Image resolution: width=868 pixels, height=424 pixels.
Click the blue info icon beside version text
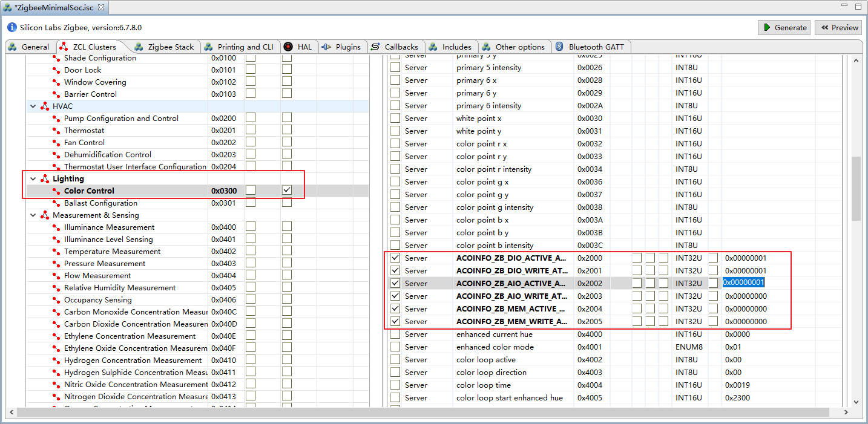tap(12, 28)
